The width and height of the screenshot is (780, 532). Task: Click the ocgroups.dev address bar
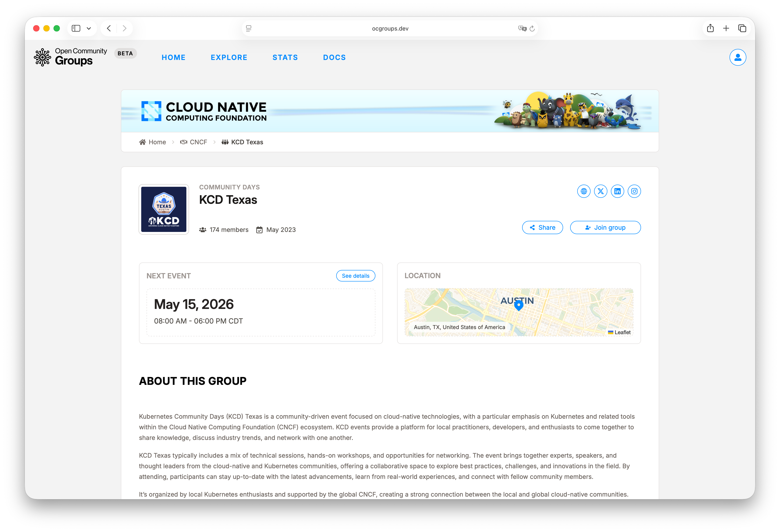point(390,29)
